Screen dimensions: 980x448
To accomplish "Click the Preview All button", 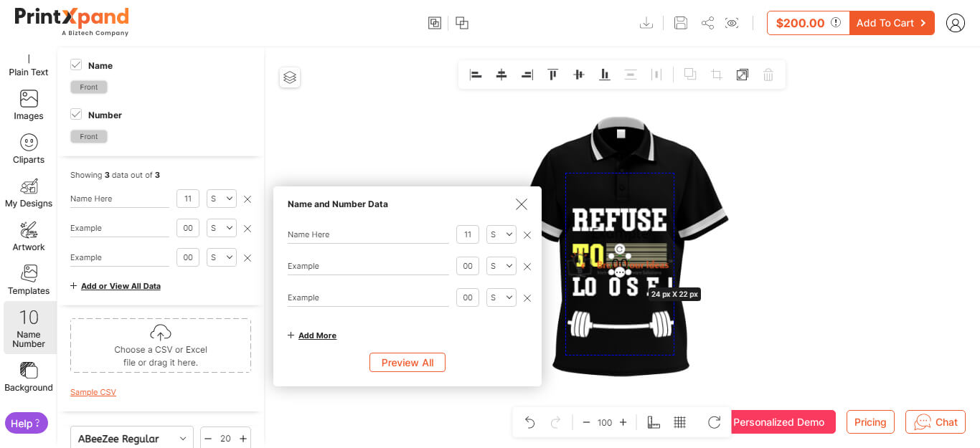I will click(x=407, y=363).
